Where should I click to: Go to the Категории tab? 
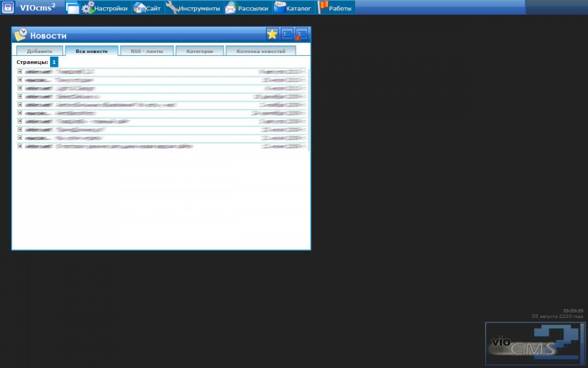pos(200,51)
